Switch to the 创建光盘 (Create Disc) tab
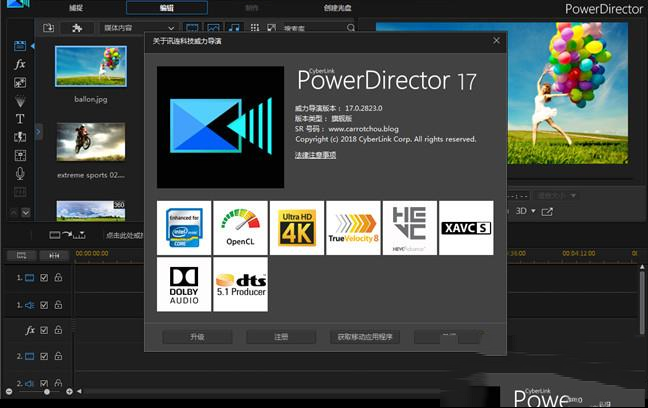The image size is (648, 408). [338, 8]
